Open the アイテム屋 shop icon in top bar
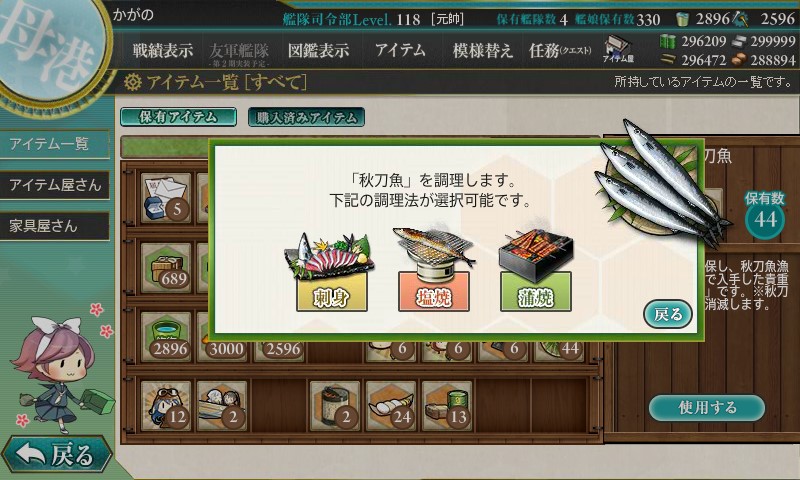Viewport: 800px width, 480px height. 618,49
